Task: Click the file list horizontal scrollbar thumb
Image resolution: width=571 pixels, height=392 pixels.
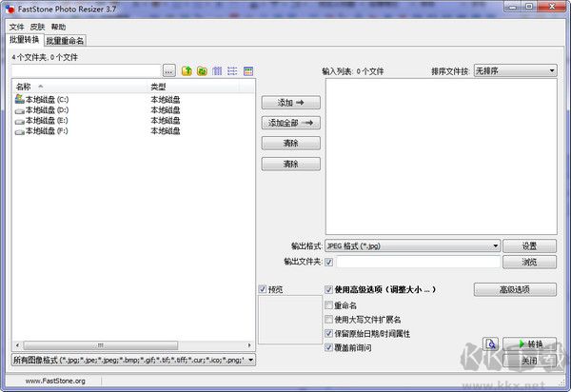Action: click(101, 345)
